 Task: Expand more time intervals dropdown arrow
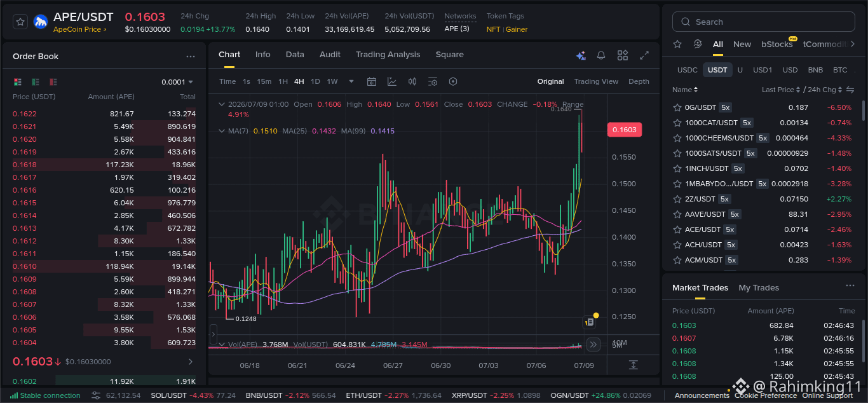tap(351, 81)
